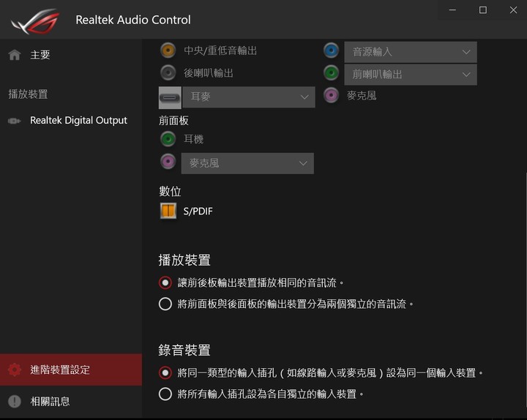The width and height of the screenshot is (527, 420).
Task: Click the orange 中央/重低音輸出 jack icon
Action: (168, 50)
